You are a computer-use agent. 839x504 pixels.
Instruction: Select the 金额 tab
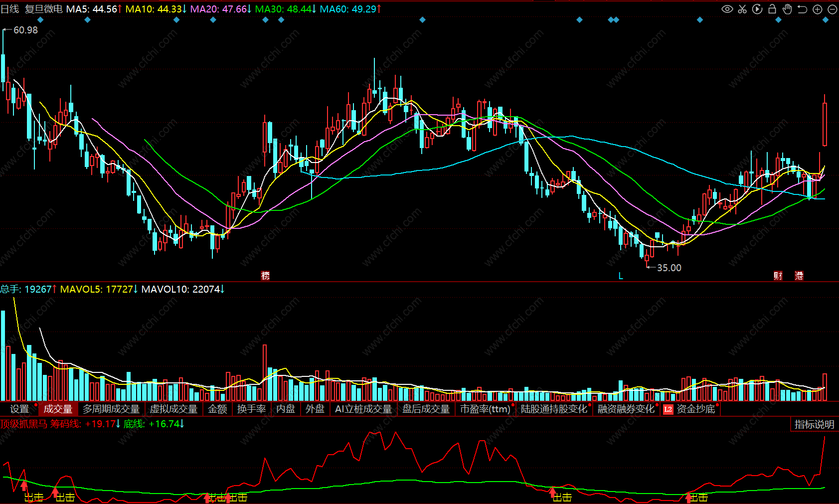pos(217,409)
